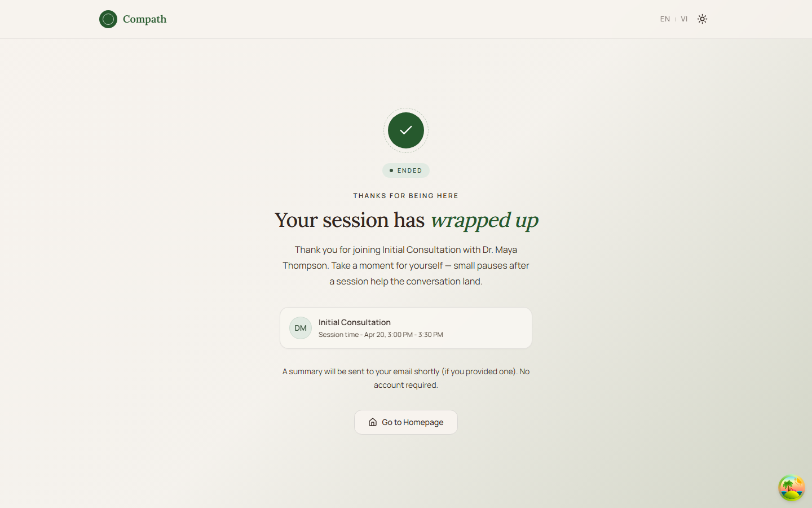Click the "THANKS FOR BEING HERE" label
The image size is (812, 508).
coord(406,196)
